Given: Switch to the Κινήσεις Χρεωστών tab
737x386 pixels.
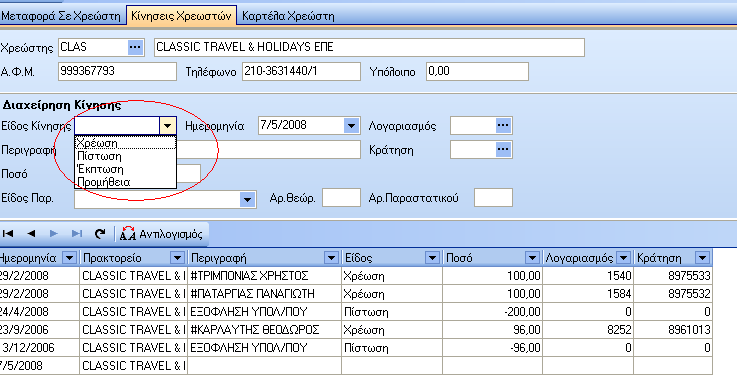Looking at the screenshot, I should pyautogui.click(x=181, y=16).
